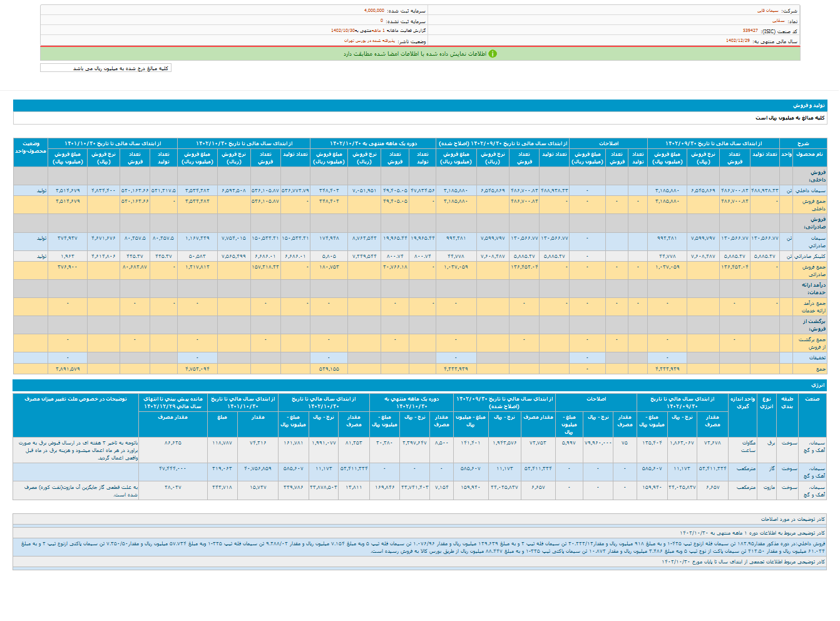Click the 'وضعیت محصول-واحد' column header

click(x=31, y=148)
